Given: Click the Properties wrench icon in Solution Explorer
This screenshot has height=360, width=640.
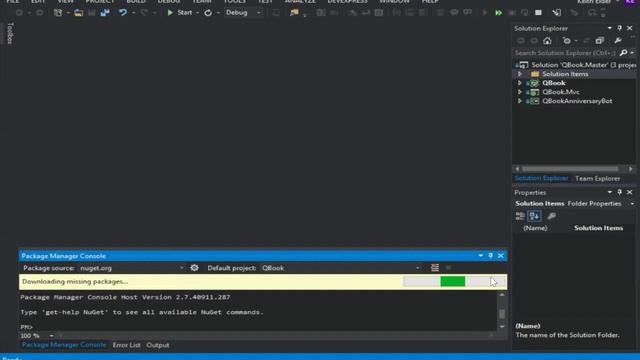Looking at the screenshot, I should [x=618, y=41].
